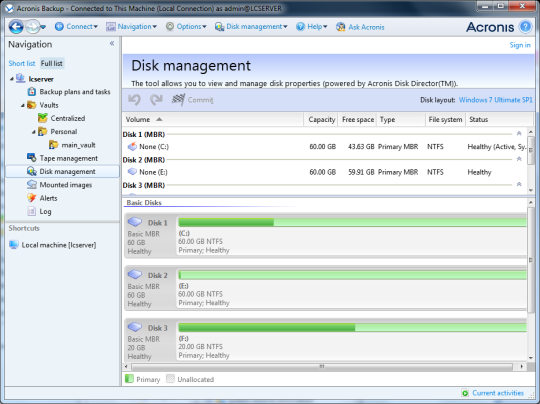Click the Tape management icon
Screen dimensions: 540x404
pos(31,158)
